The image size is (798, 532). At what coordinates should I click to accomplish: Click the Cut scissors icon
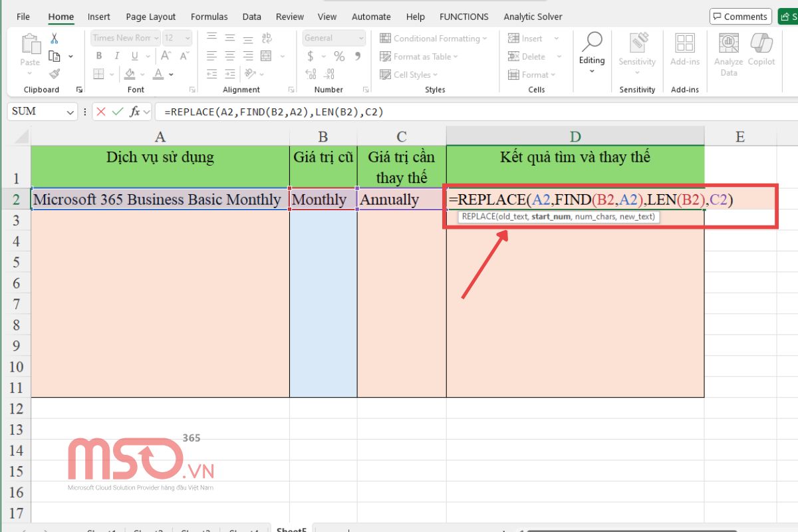(55, 39)
